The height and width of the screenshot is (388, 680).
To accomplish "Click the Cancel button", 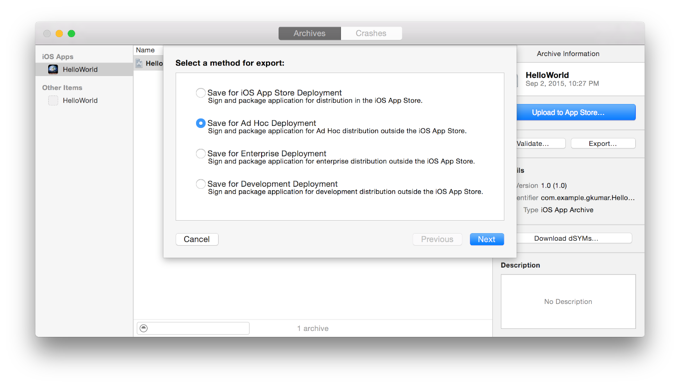I will pyautogui.click(x=197, y=239).
